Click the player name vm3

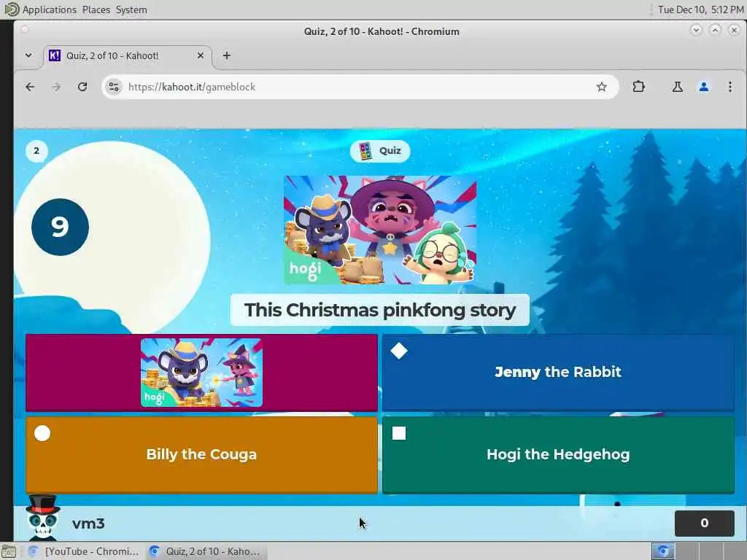click(88, 524)
